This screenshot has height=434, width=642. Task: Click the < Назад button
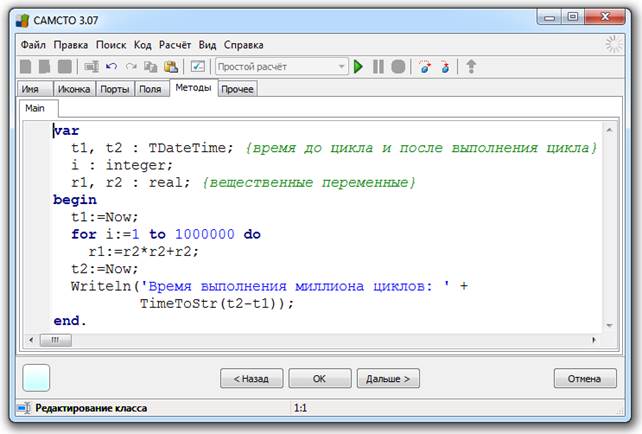pyautogui.click(x=251, y=378)
